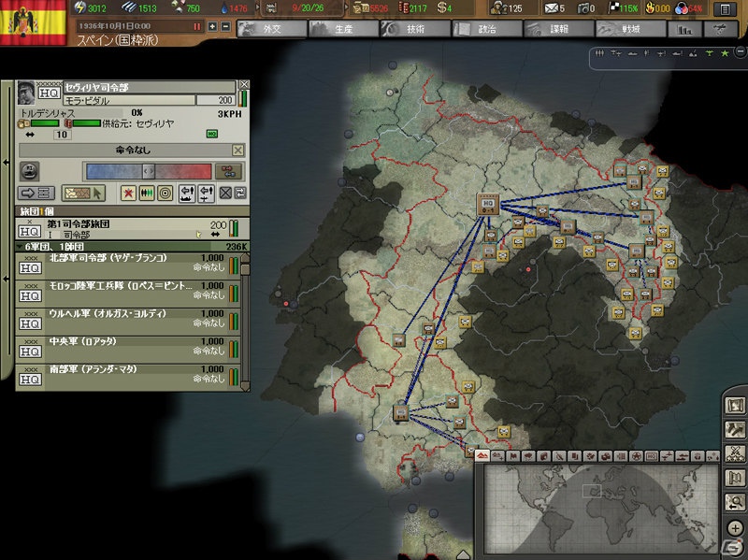Adjust the blue-red stance slider handle

[x=149, y=170]
